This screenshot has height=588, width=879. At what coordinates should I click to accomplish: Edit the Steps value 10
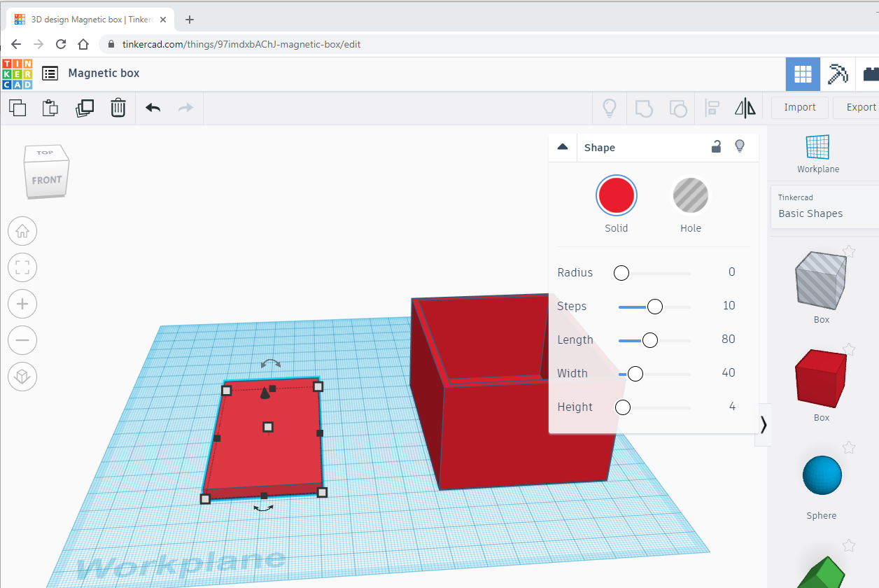point(729,305)
